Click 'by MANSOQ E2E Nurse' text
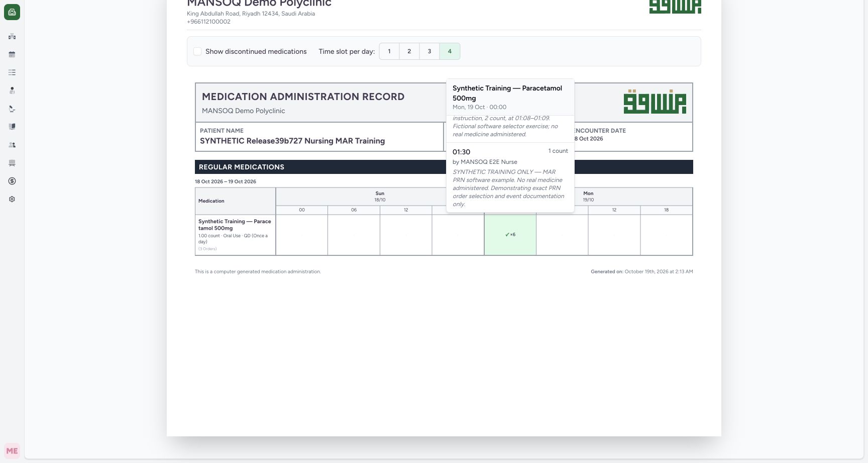868x463 pixels. point(485,162)
